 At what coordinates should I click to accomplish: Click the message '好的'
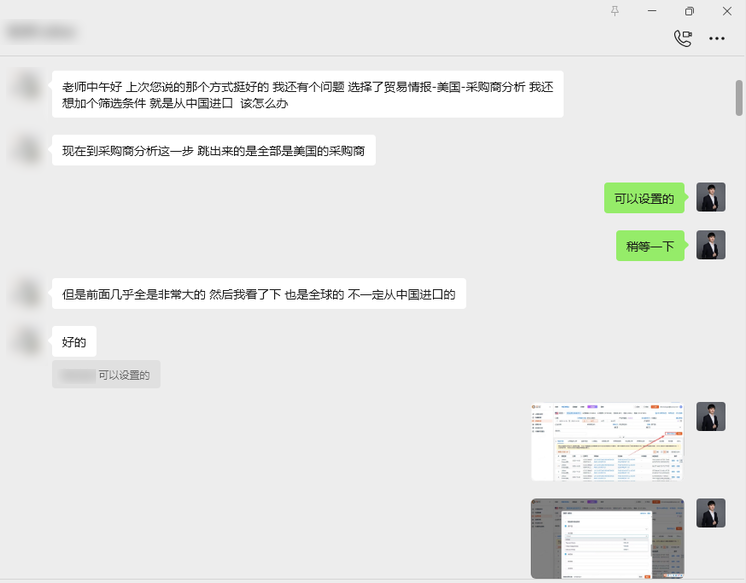74,341
